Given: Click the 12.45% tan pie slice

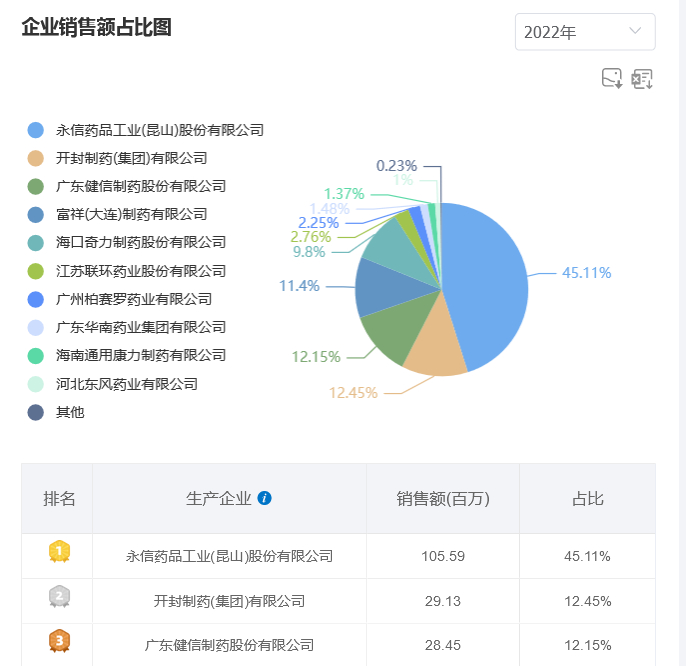Looking at the screenshot, I should [x=430, y=348].
